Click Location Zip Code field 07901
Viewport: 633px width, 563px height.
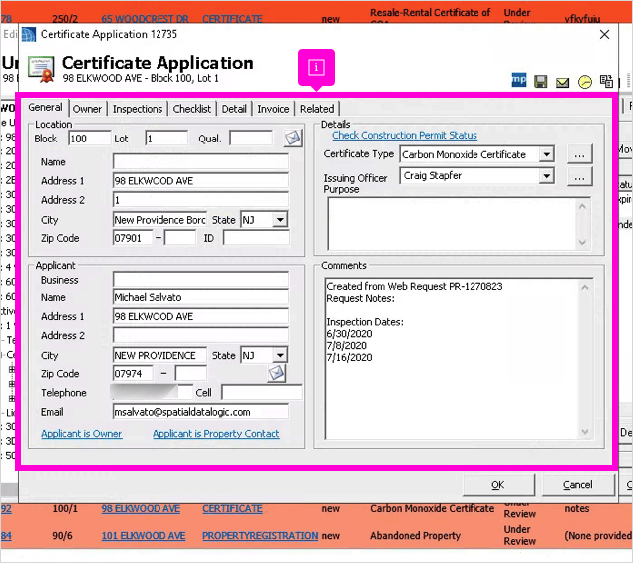(x=133, y=238)
